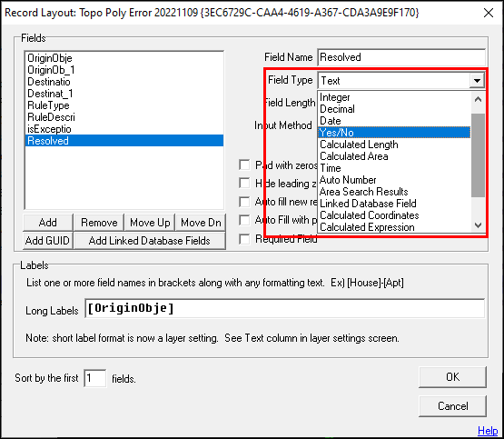This screenshot has height=439, width=504.
Task: Choose Linked Database Field type
Action: point(394,204)
